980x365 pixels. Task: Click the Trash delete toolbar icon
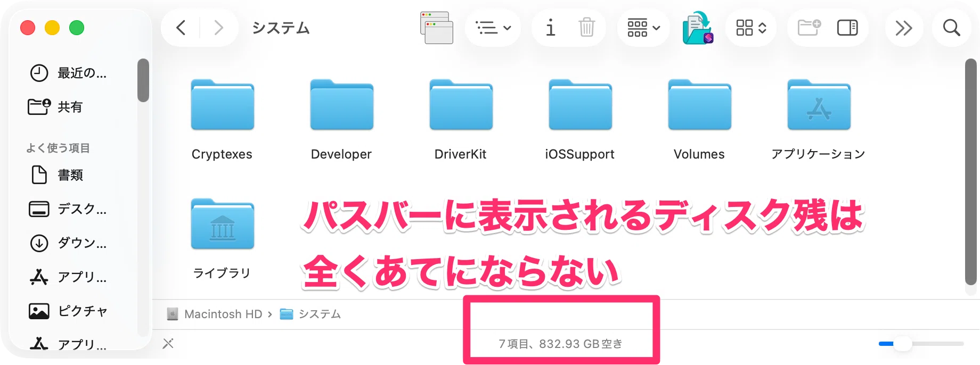(x=586, y=28)
